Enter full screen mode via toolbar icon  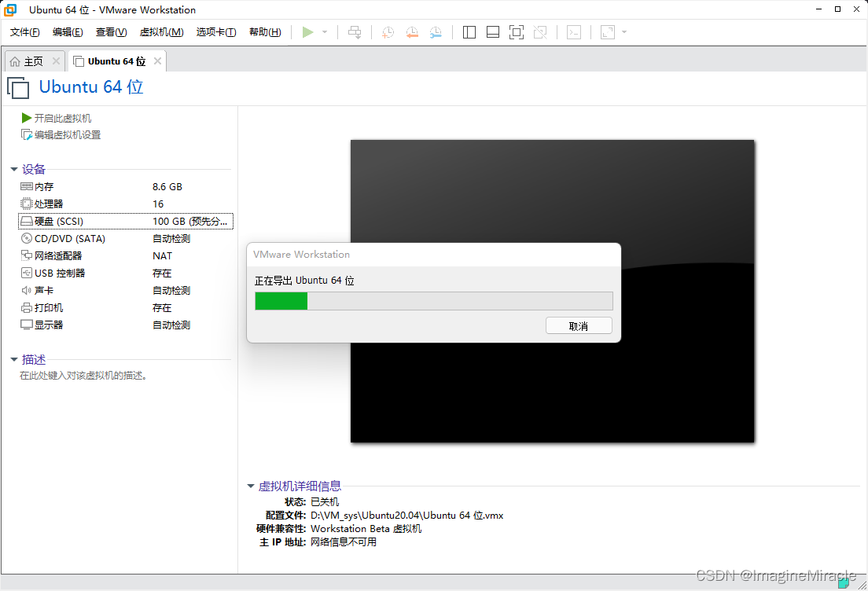click(x=517, y=32)
